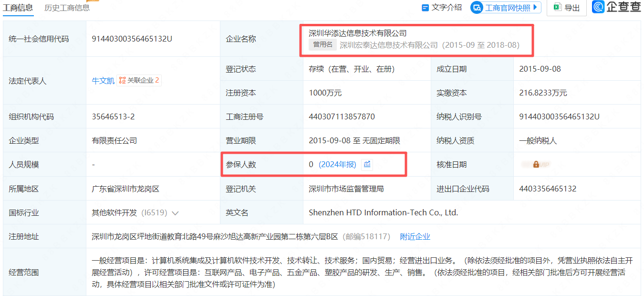Select 进出口企业代码 4403356465132
Image resolution: width=644 pixels, height=296 pixels.
click(x=548, y=189)
